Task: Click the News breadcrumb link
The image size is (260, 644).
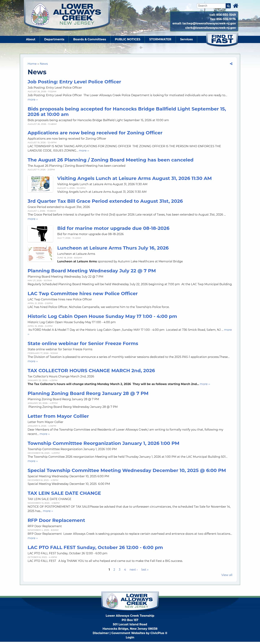Action: 44,64
